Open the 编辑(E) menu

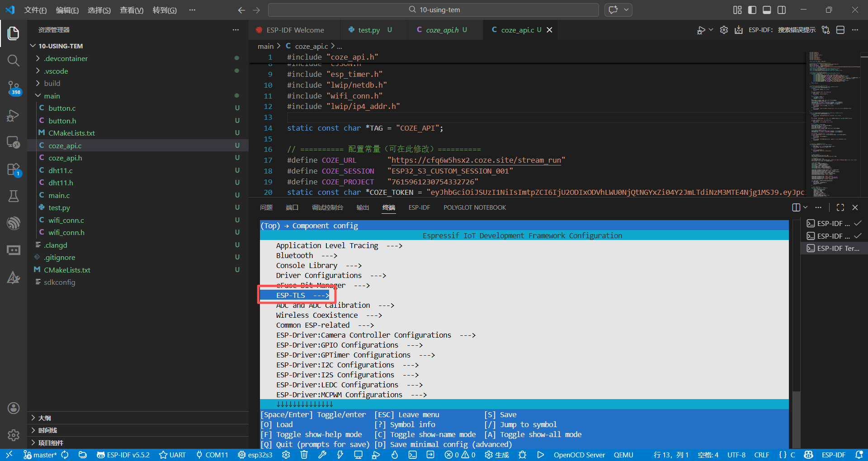tap(67, 10)
